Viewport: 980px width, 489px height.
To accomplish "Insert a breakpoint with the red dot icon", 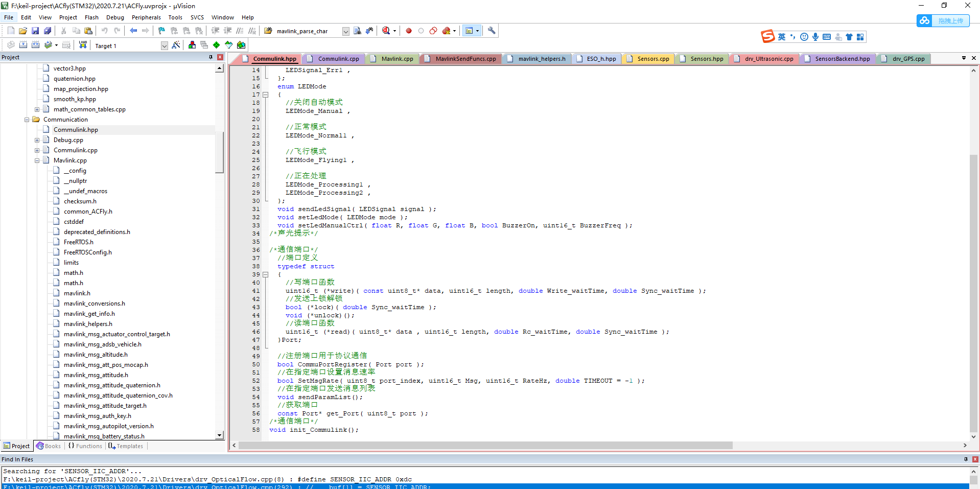I will [x=409, y=31].
